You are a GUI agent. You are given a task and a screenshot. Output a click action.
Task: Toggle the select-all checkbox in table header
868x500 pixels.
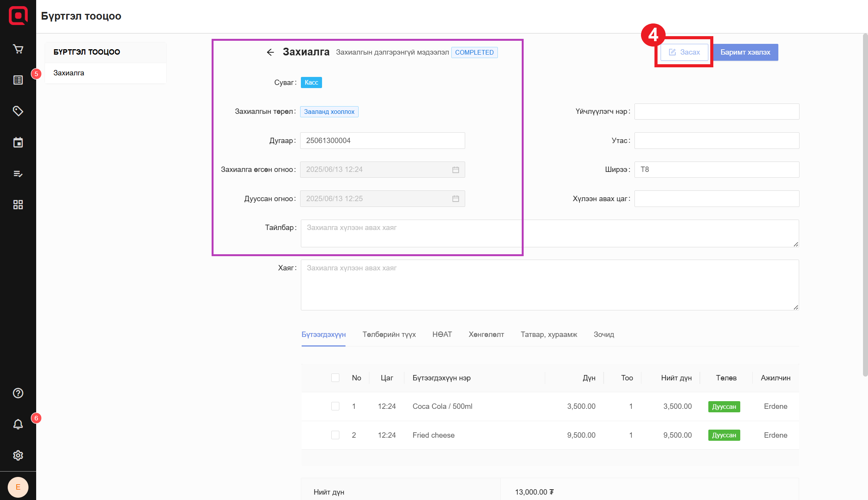[x=335, y=378]
